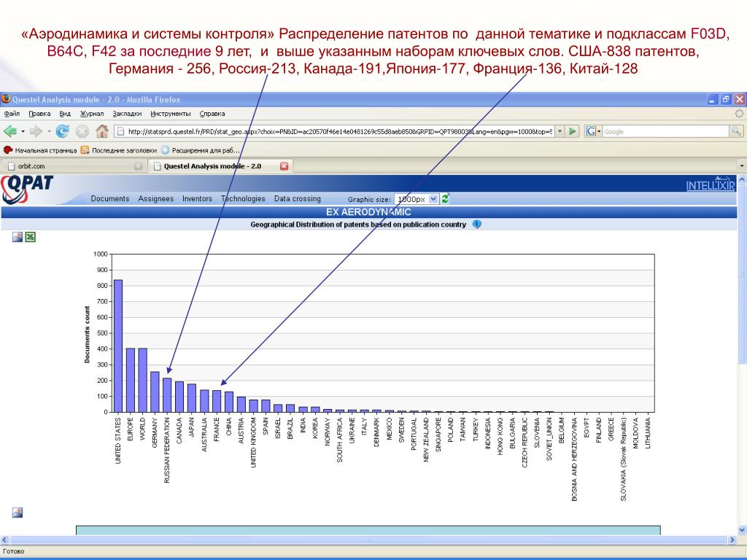Click the Google search magnifier icon
This screenshot has width=747, height=560.
(735, 131)
